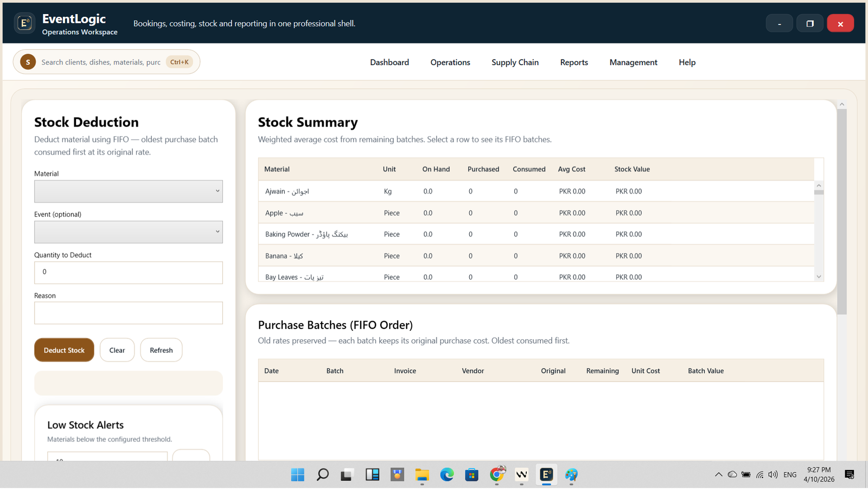Viewport: 868px width, 489px height.
Task: Open the Reports menu
Action: click(573, 62)
